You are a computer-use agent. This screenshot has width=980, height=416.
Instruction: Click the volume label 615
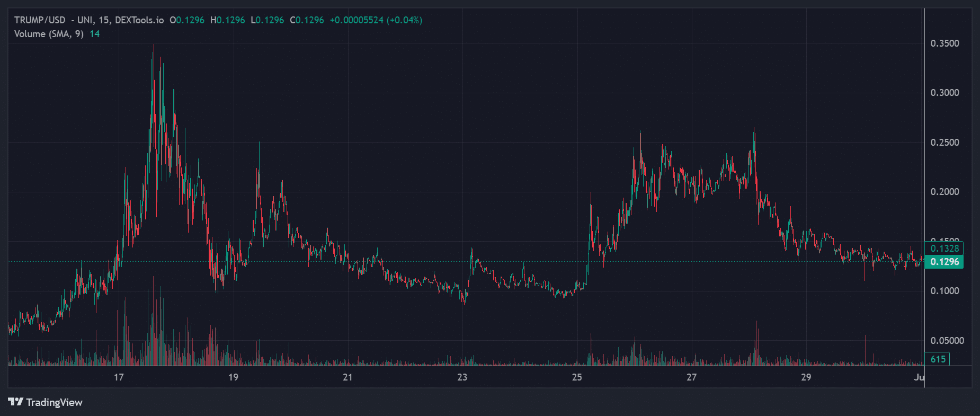(x=938, y=359)
